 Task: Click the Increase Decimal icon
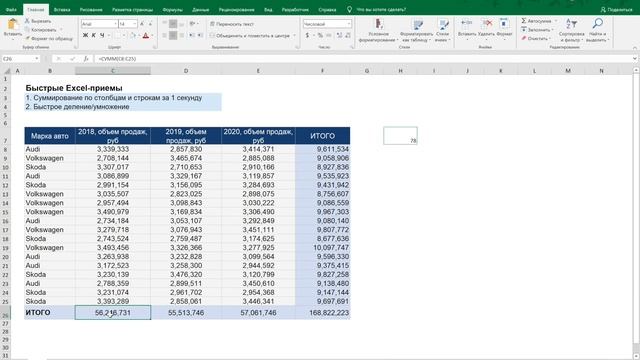pos(339,36)
